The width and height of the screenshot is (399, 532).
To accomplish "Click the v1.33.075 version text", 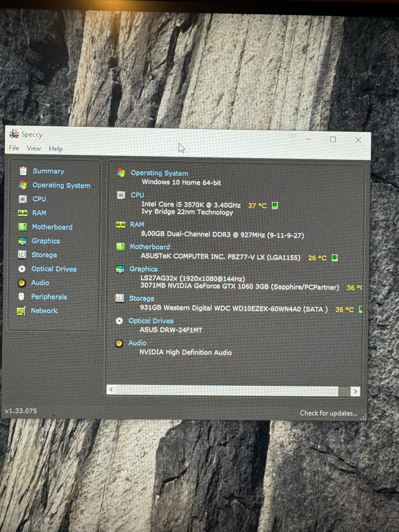I will pyautogui.click(x=21, y=411).
